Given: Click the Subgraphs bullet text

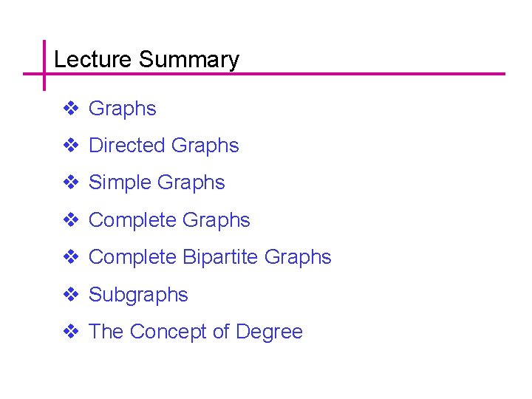Looking at the screenshot, I should tap(138, 295).
